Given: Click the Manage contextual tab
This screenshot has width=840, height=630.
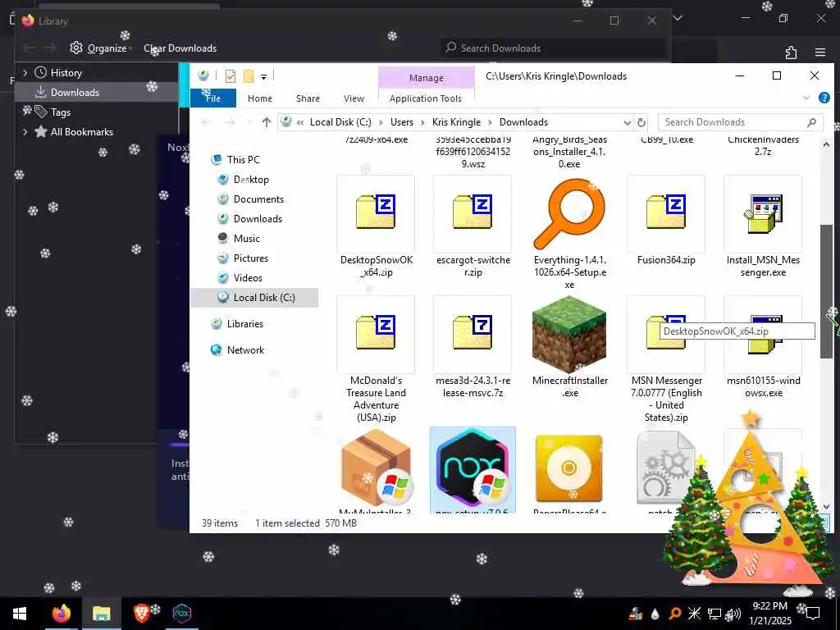Looking at the screenshot, I should 427,78.
